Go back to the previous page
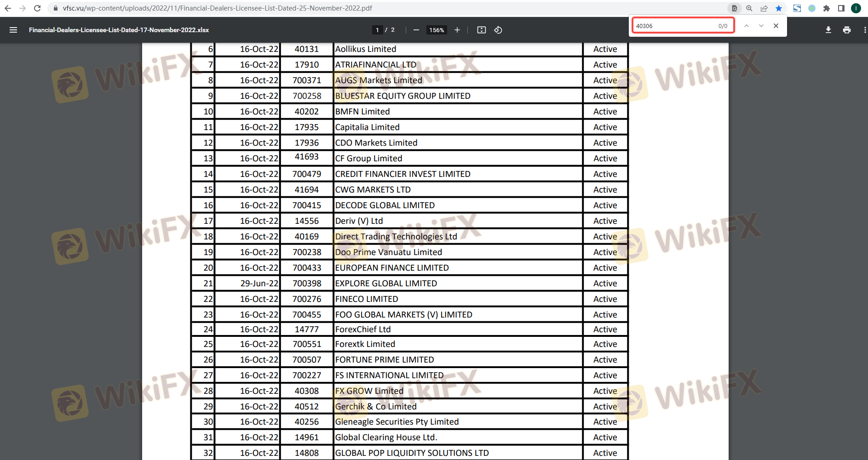The image size is (868, 460). point(8,8)
